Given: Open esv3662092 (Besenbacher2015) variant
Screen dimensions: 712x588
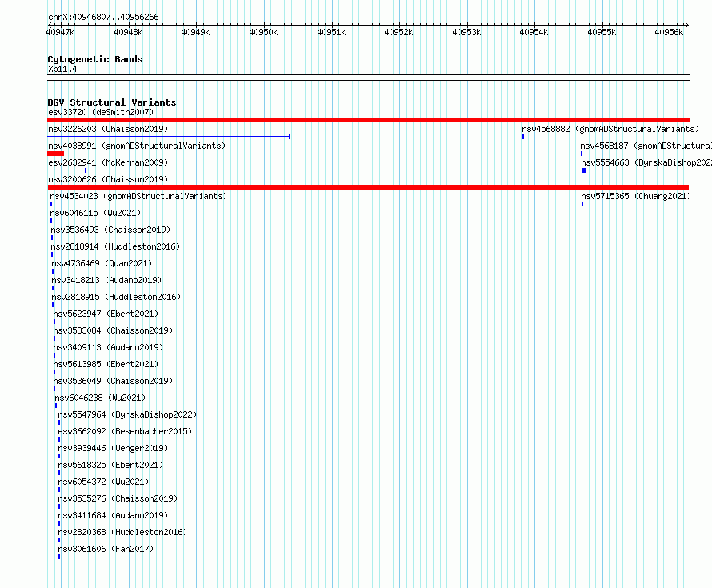Looking at the screenshot, I should click(x=125, y=431).
